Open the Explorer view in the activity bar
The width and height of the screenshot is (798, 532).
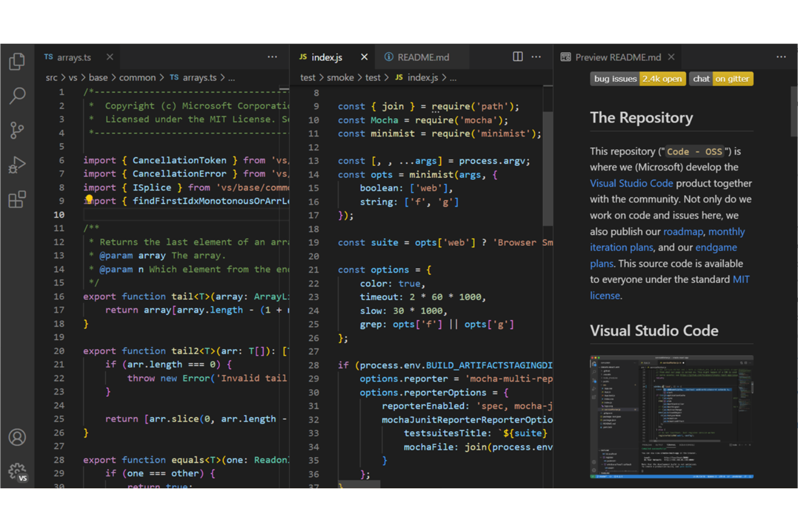17,61
